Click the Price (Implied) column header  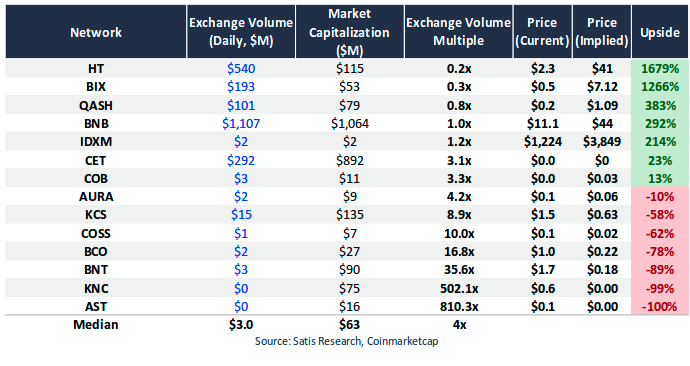coord(602,32)
